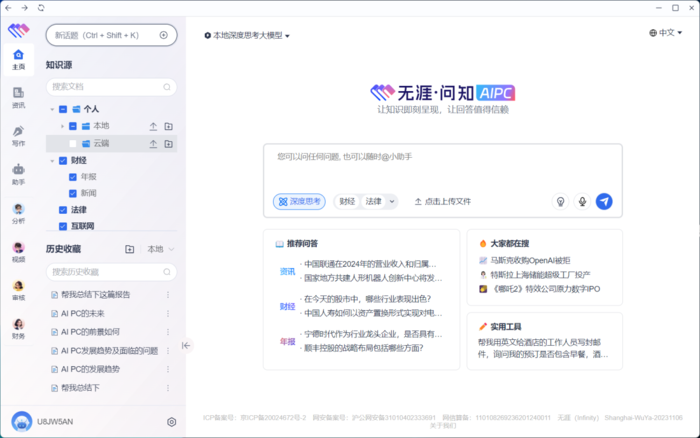The height and width of the screenshot is (438, 700).
Task: Open the 视频 video assistant
Action: (18, 252)
